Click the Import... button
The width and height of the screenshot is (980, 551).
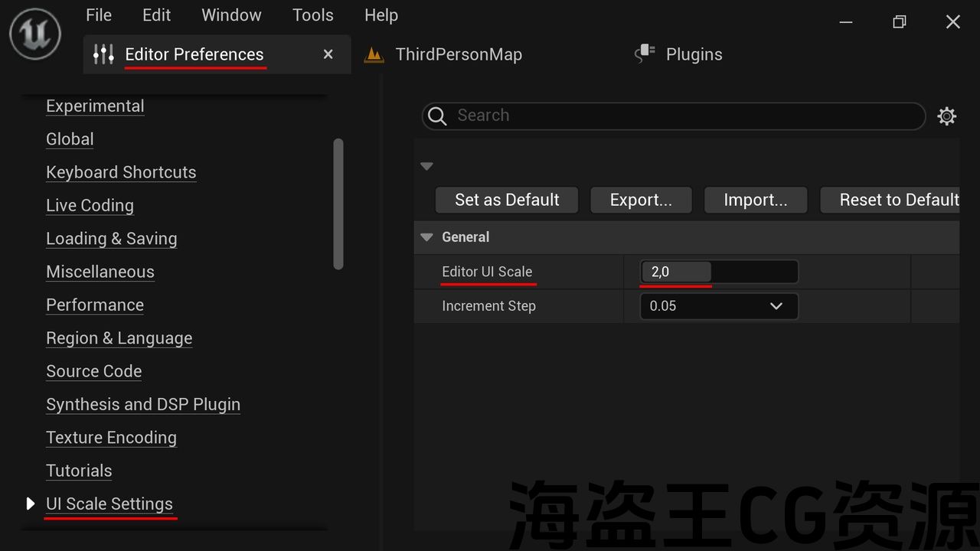tap(755, 200)
